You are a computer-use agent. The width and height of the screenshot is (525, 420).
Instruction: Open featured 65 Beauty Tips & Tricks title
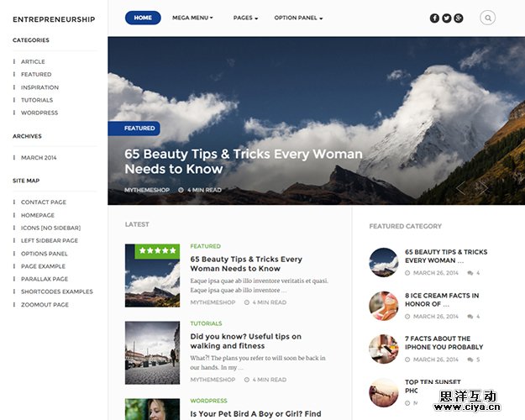(x=446, y=256)
